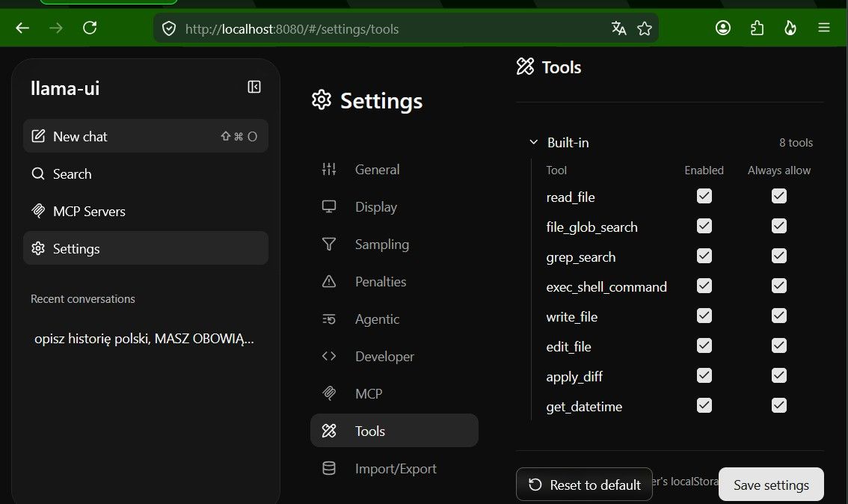Click the MCP icon in settings menu

pyautogui.click(x=329, y=393)
